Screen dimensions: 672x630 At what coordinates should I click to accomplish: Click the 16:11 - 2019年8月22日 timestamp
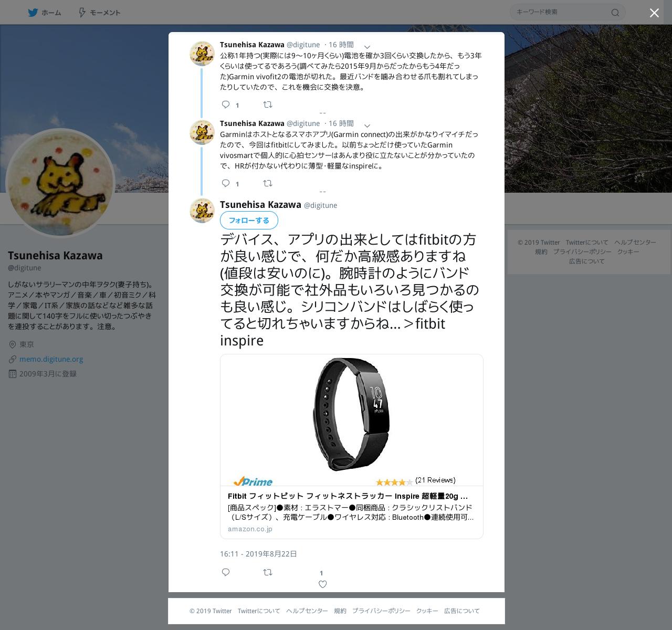click(258, 554)
